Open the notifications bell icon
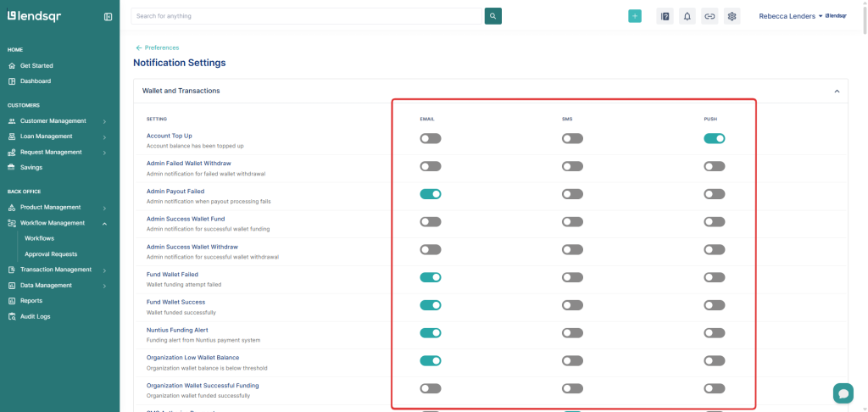 (687, 16)
